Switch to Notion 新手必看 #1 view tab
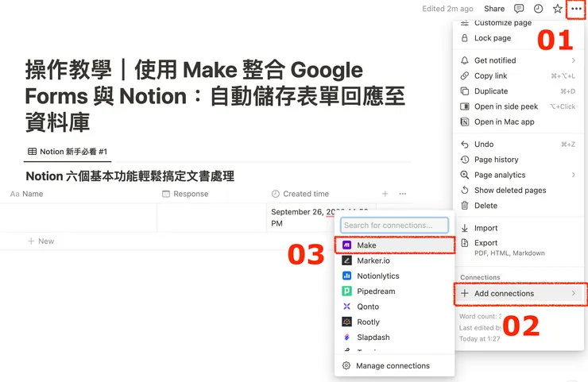588x382 pixels. click(68, 152)
